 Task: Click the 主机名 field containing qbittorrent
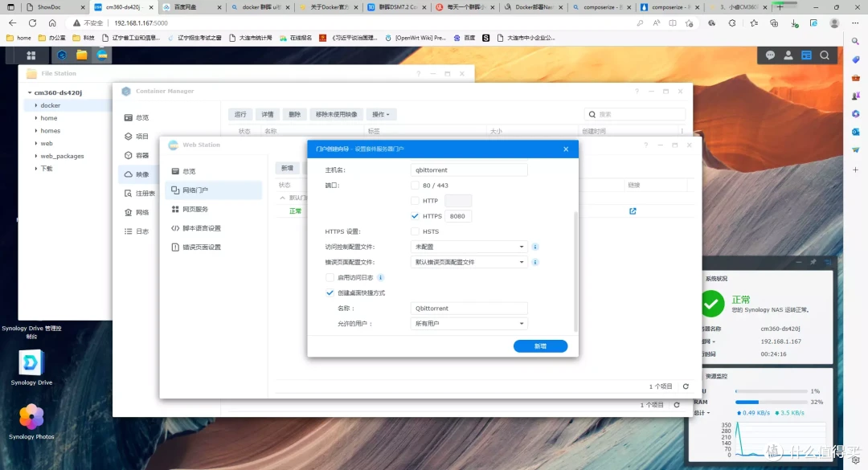pyautogui.click(x=469, y=170)
